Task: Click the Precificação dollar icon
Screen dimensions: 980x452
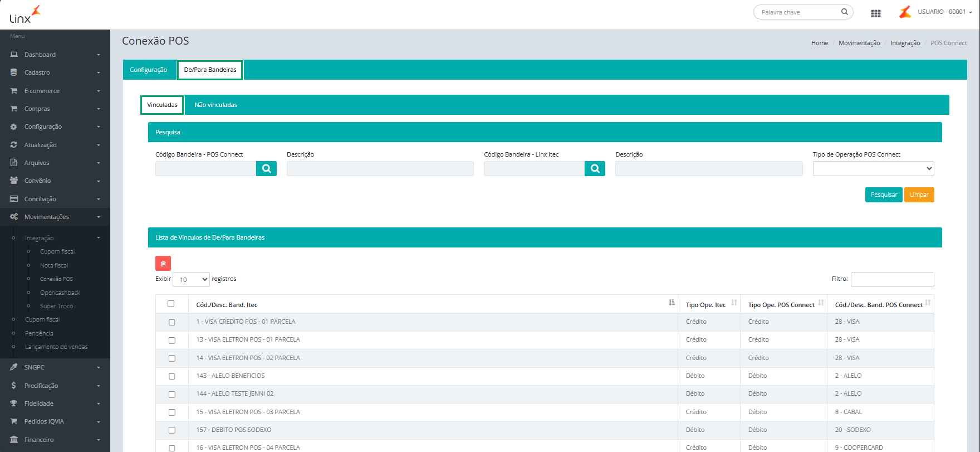Action: pos(14,386)
